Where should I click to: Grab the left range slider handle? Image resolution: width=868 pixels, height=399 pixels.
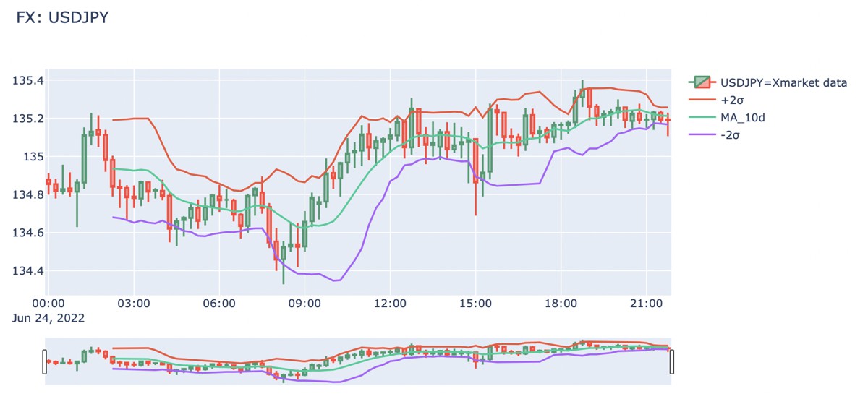[x=44, y=361]
